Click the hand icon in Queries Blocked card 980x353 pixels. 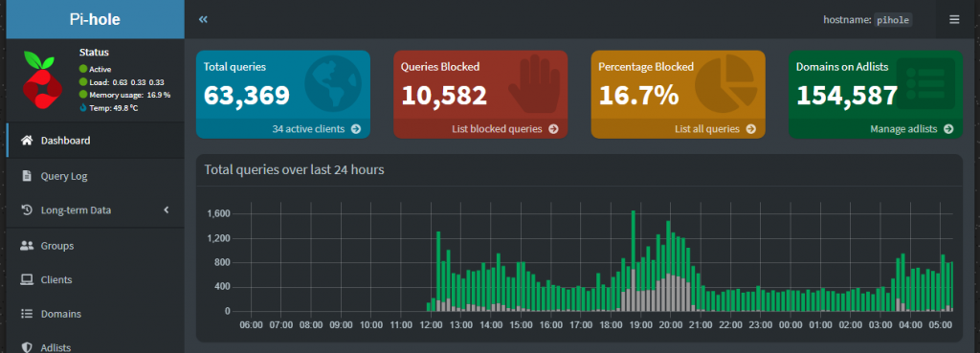(x=533, y=83)
